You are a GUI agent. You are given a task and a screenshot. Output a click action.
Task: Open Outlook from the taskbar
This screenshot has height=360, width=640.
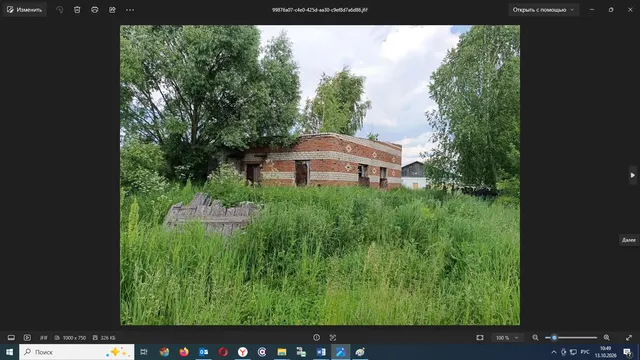tap(204, 352)
